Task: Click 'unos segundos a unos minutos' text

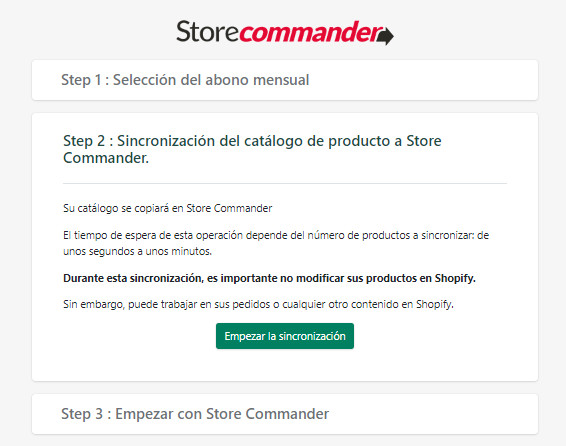Action: pos(137,251)
